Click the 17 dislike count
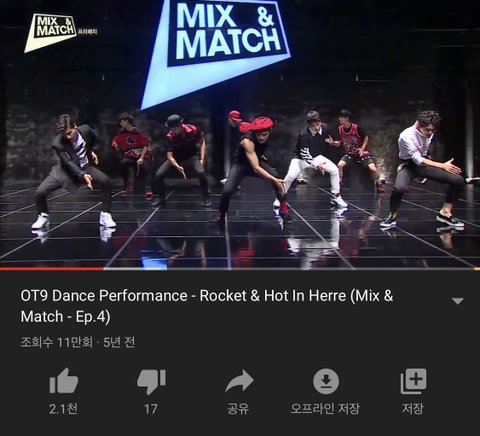Screen dimensions: 480x436 (x=151, y=409)
